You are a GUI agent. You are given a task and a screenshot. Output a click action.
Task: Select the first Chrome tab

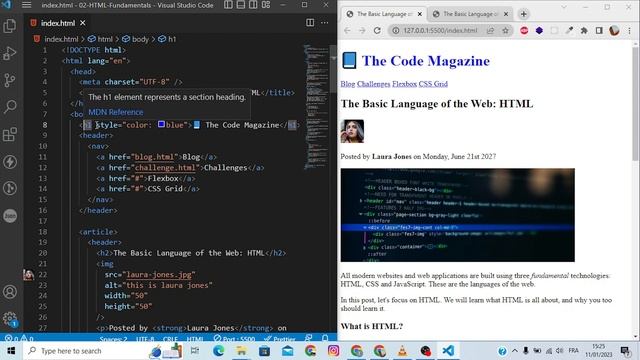coord(384,14)
